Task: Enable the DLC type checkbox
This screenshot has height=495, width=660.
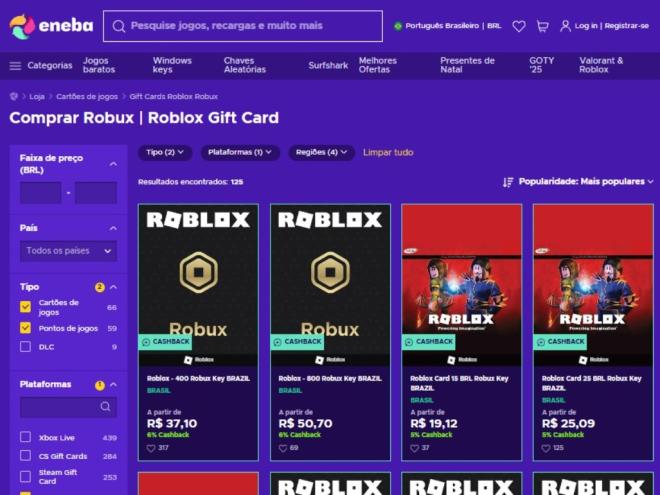Action: click(25, 347)
